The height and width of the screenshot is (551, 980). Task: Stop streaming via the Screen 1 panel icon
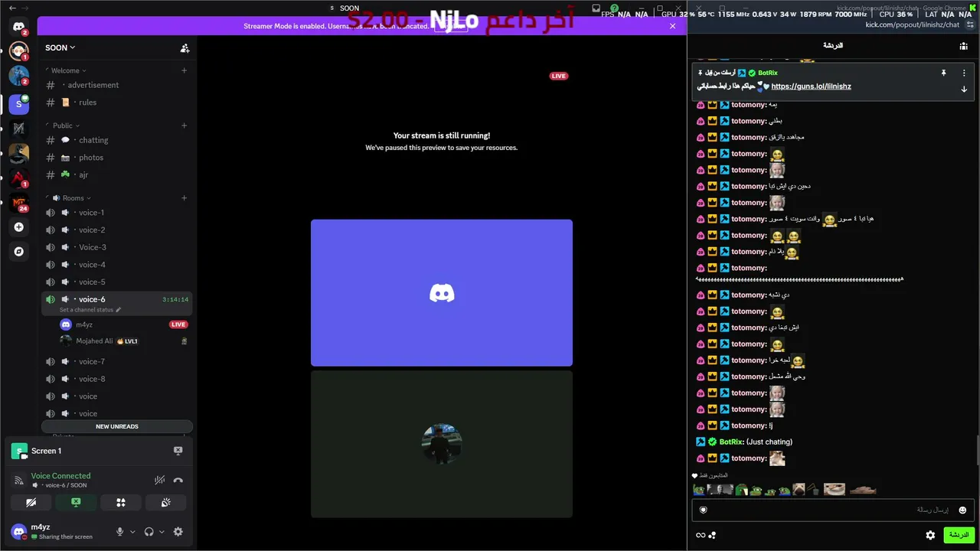[178, 451]
